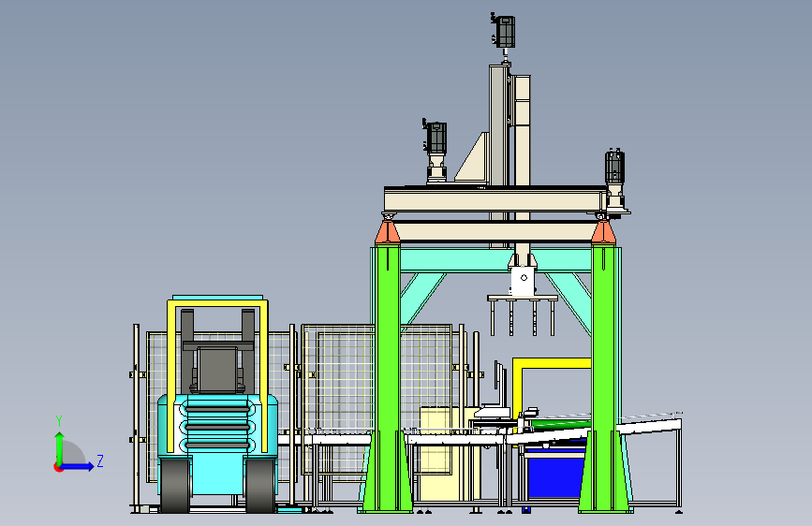This screenshot has width=812, height=526.
Task: Select the far-left safety fence post
Action: point(136,417)
